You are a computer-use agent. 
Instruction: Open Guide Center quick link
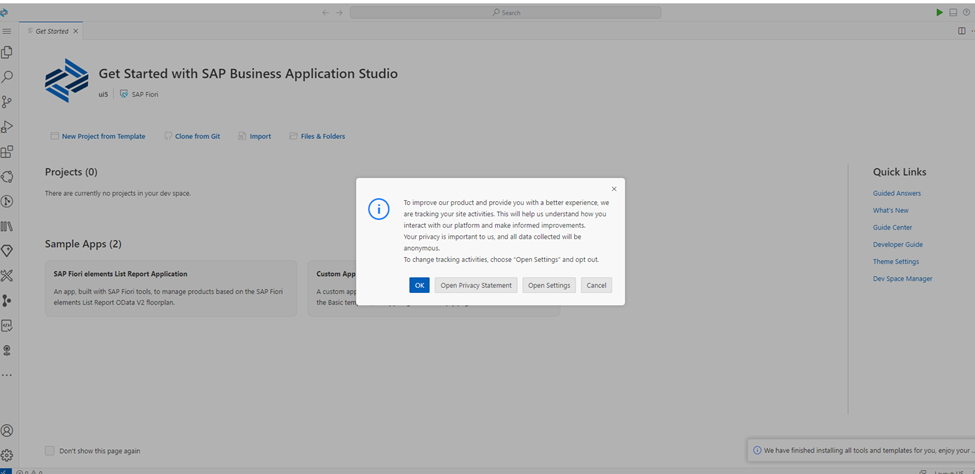click(x=892, y=228)
